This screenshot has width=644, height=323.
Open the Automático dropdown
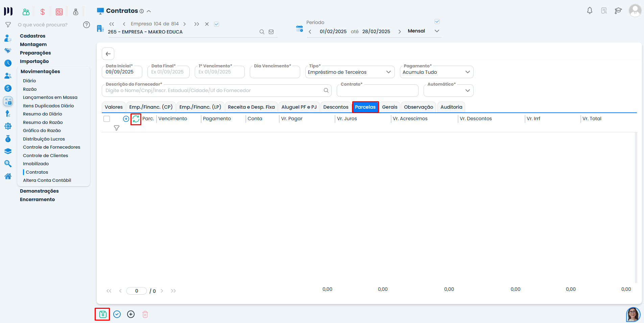[448, 91]
